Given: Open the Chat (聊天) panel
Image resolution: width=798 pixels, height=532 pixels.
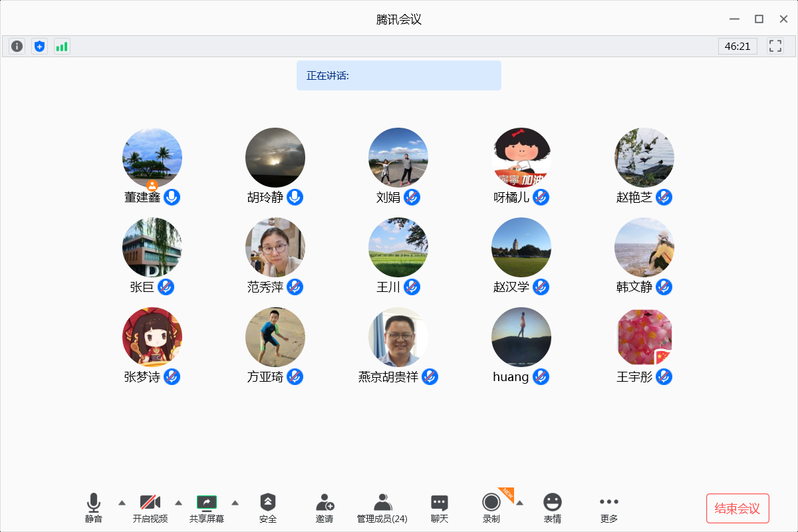Looking at the screenshot, I should [x=439, y=508].
